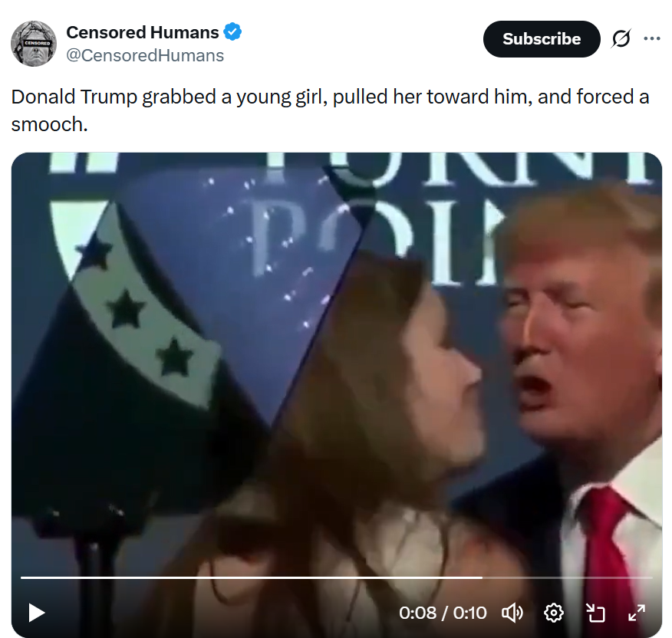The height and width of the screenshot is (638, 672).
Task: Open the video settings gear menu
Action: [x=553, y=613]
